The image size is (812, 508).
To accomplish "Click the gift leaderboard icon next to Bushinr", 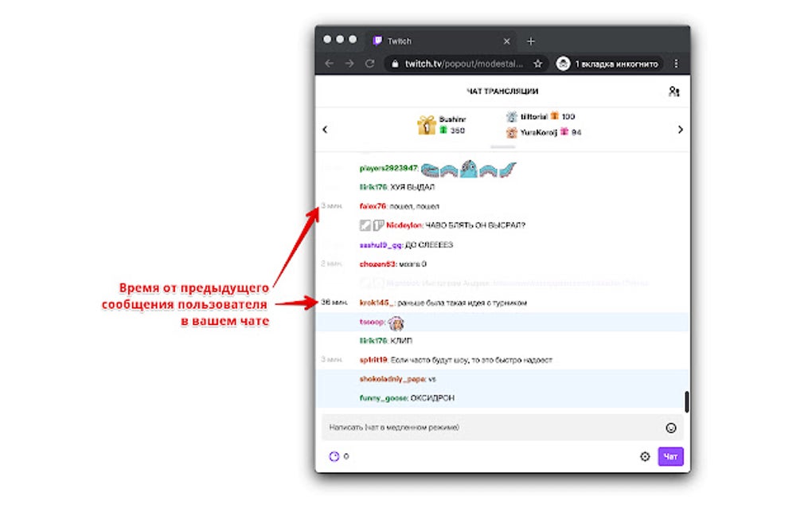I will tap(427, 124).
